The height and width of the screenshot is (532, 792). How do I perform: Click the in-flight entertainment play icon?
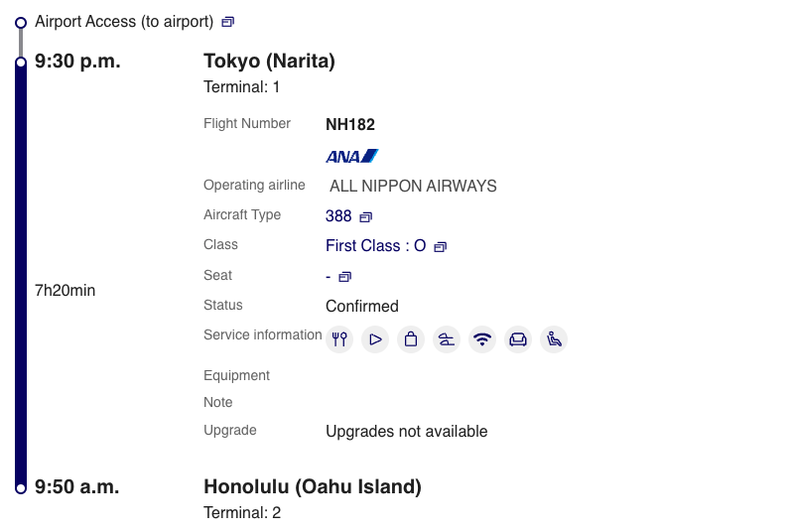[x=375, y=339]
